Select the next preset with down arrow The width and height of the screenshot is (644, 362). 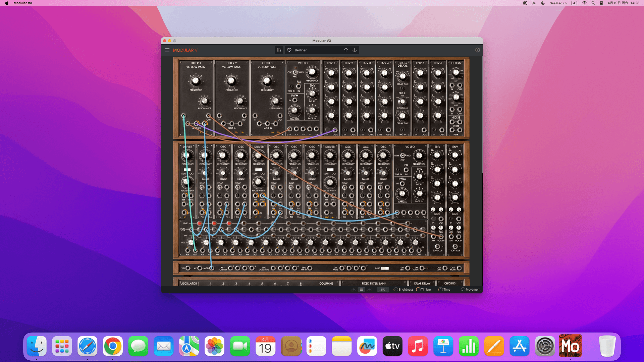tap(355, 50)
